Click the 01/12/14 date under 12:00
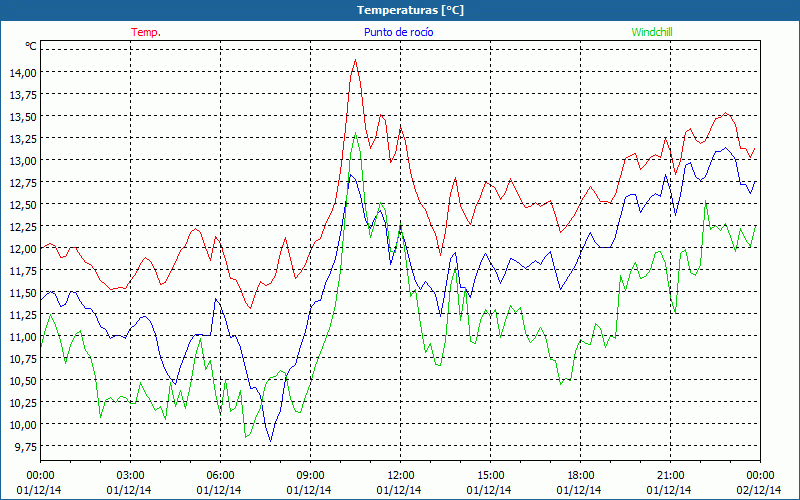The width and height of the screenshot is (800, 500). pyautogui.click(x=399, y=490)
